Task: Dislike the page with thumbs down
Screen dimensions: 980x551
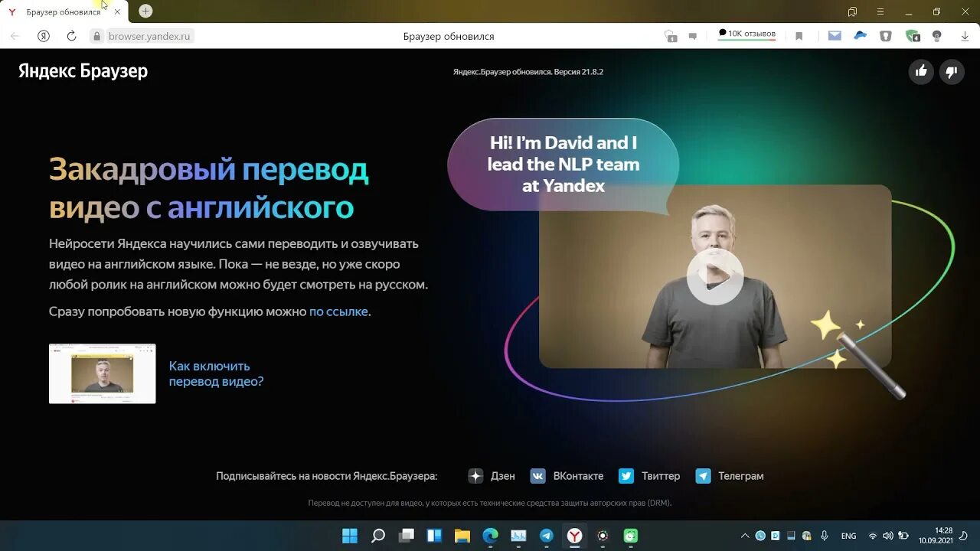Action: [952, 72]
